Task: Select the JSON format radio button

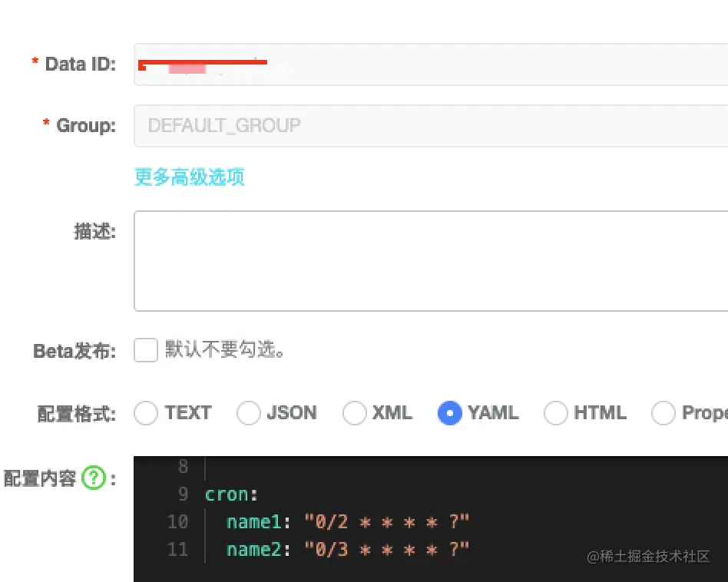Action: pyautogui.click(x=248, y=412)
